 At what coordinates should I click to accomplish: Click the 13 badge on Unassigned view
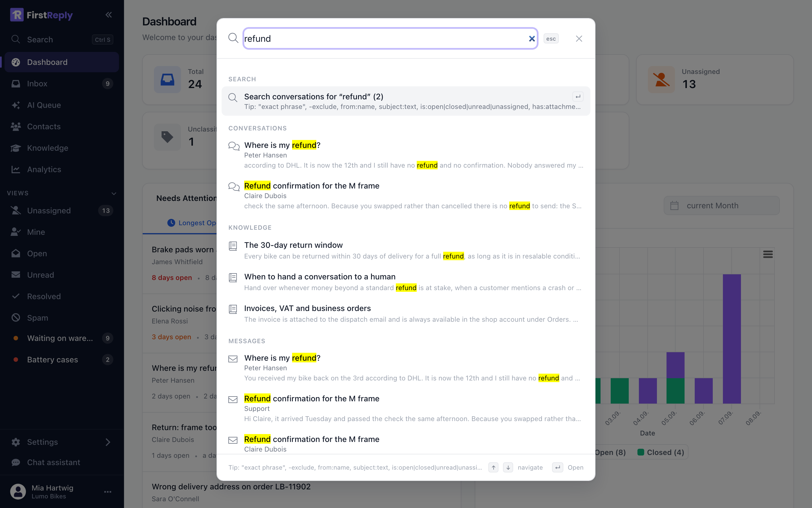106,211
